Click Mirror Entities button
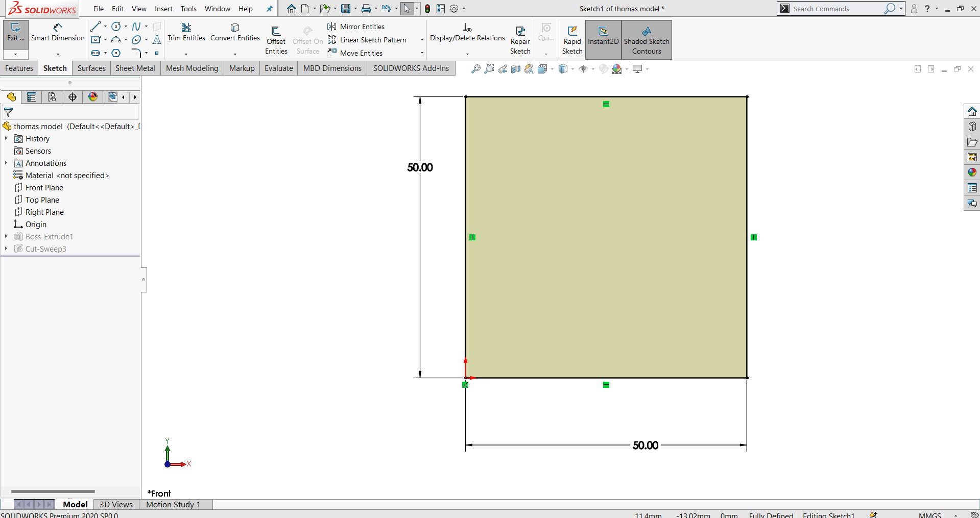 tap(356, 27)
